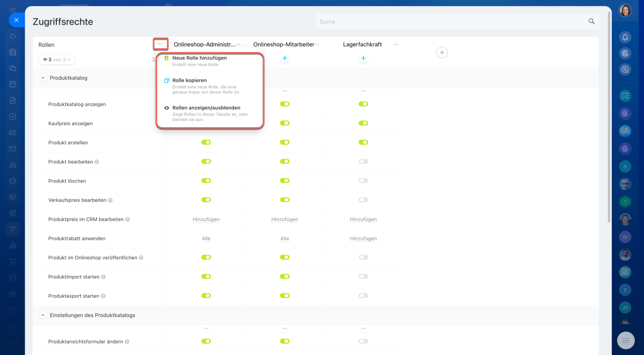Click Hinzufügen for Produktrabatt anwenden, Lagerfachkraft
This screenshot has width=644, height=355.
click(x=363, y=238)
